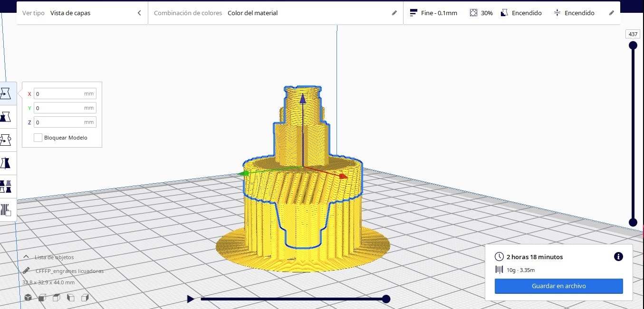
Task: Select the support blocker tool
Action: (x=6, y=209)
